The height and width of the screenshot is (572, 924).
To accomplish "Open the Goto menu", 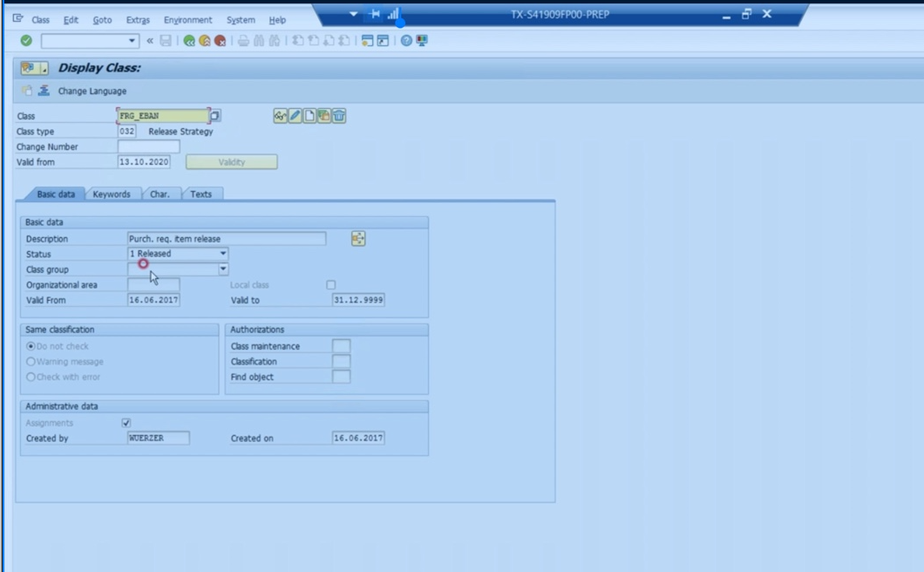I will coord(102,20).
